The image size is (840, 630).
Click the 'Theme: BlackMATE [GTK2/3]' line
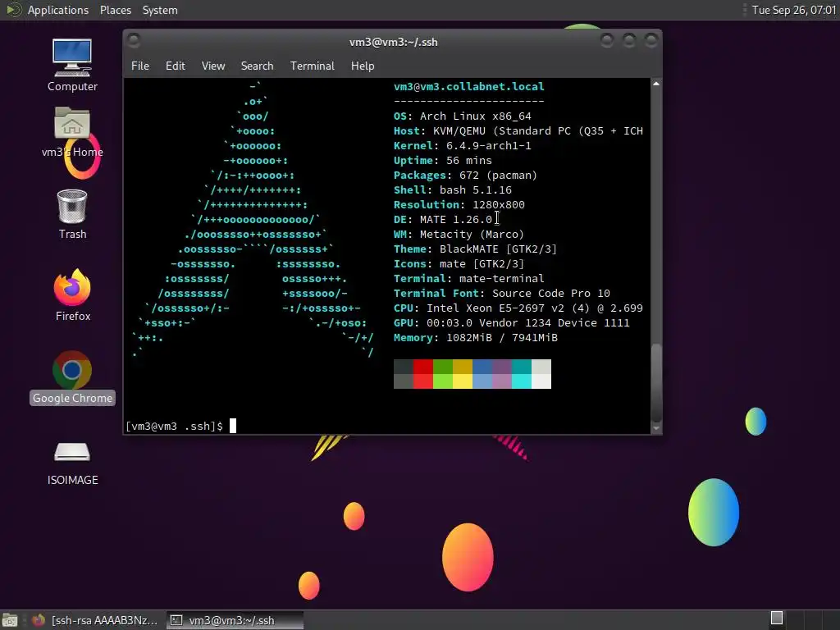click(x=475, y=249)
